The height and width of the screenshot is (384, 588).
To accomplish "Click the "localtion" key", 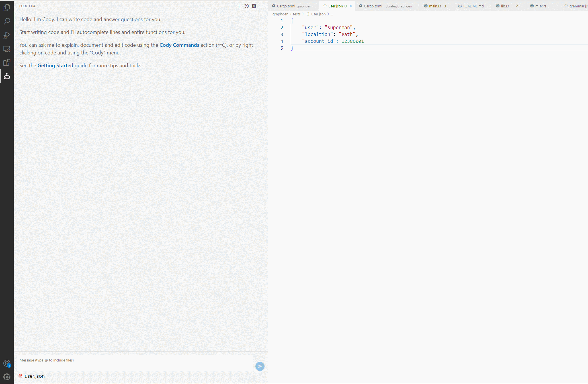I will (x=317, y=34).
